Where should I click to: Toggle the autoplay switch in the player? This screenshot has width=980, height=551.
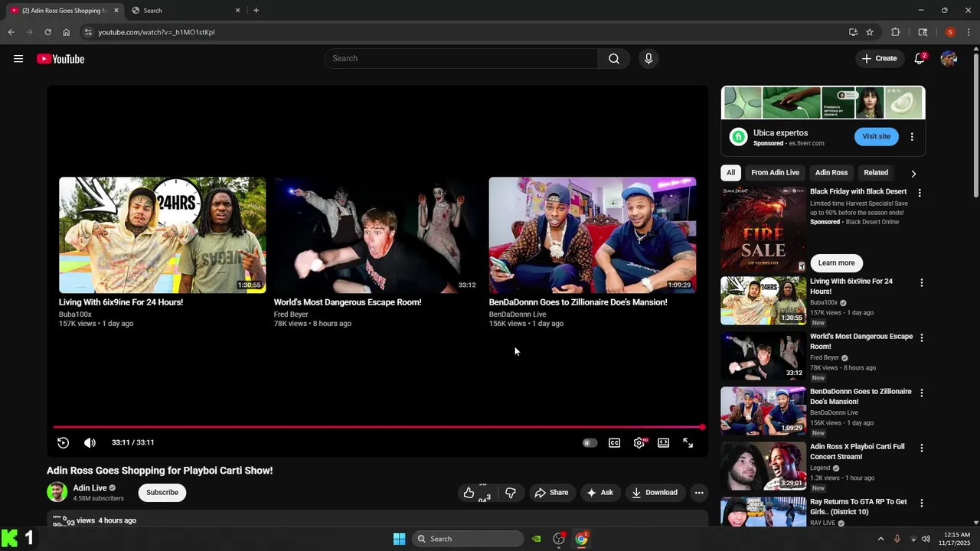click(590, 443)
